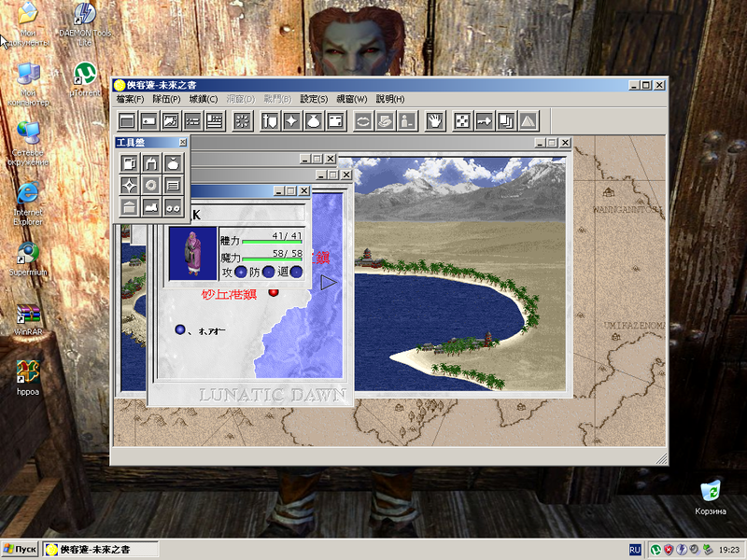Click the stacked windows cascade icon

506,121
